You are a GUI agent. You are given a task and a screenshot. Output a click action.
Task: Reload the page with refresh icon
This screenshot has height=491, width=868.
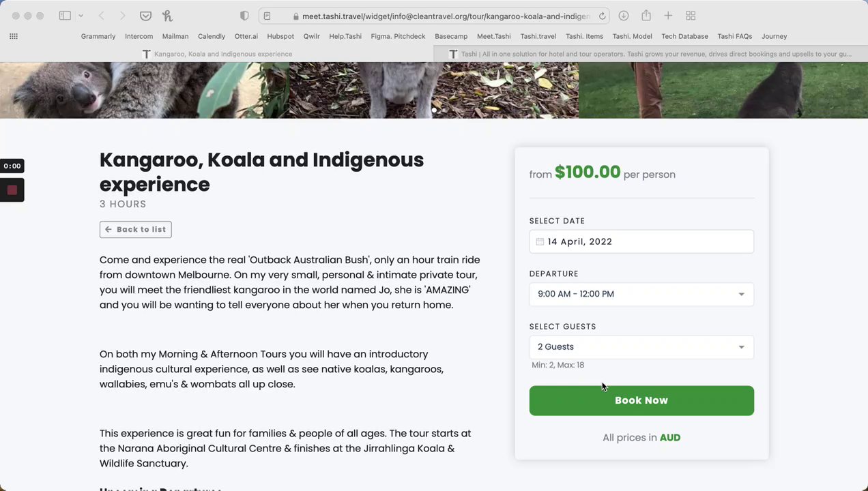click(x=602, y=16)
